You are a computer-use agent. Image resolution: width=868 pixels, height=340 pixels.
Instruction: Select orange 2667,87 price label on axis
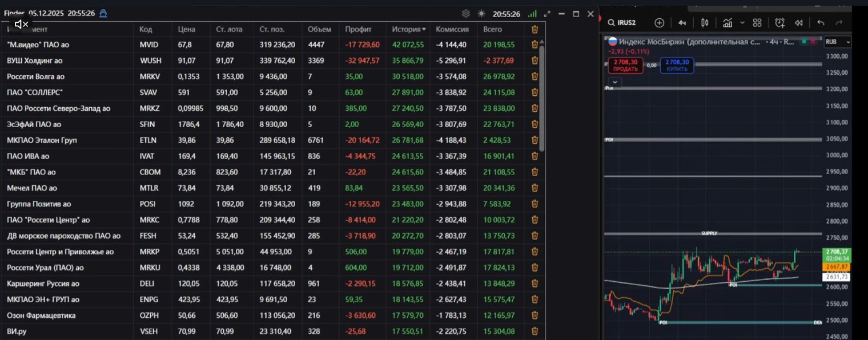[837, 266]
